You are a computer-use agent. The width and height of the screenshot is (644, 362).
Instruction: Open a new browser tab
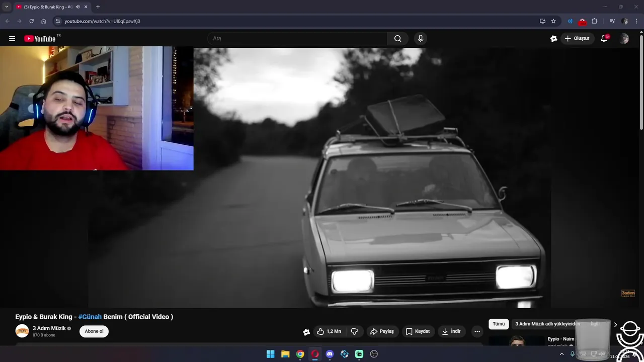point(98,7)
